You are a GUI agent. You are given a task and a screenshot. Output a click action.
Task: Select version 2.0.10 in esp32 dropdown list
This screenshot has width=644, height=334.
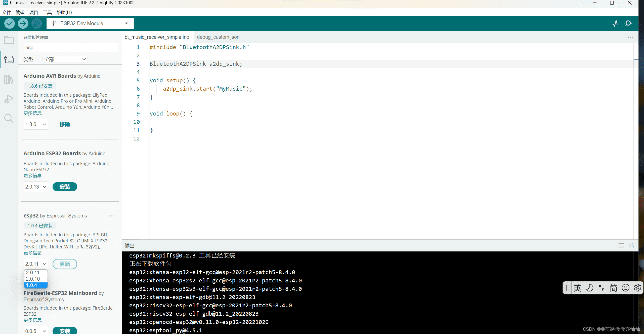click(33, 279)
